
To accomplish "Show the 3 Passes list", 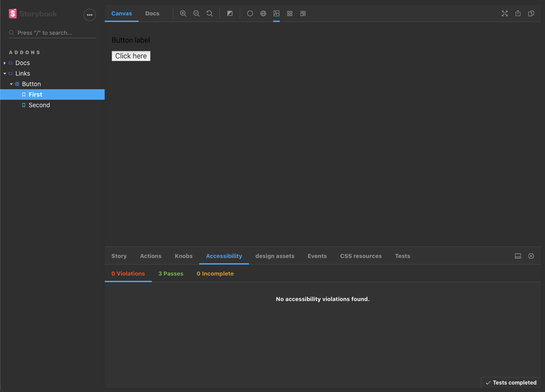I will pyautogui.click(x=171, y=273).
